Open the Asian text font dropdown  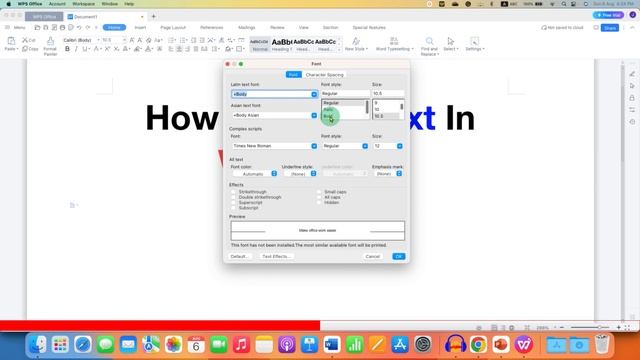click(314, 116)
